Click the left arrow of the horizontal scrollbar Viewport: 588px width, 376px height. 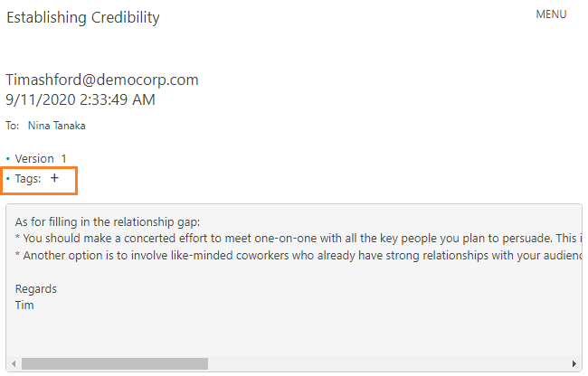[x=14, y=363]
